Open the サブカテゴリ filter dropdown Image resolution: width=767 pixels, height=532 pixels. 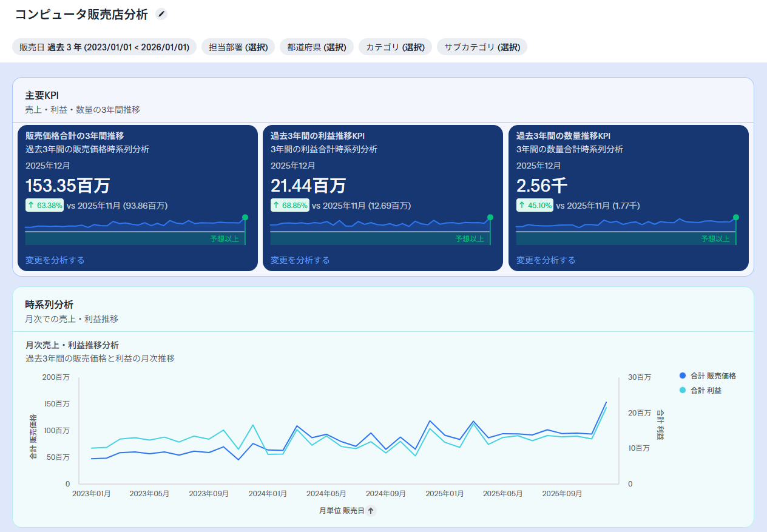click(482, 47)
